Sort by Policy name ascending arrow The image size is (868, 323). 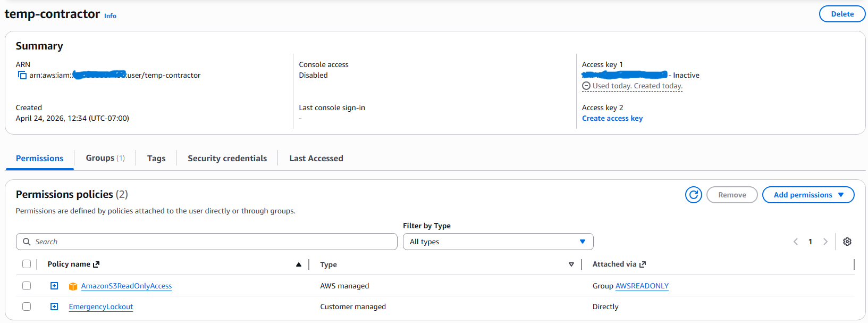point(299,264)
